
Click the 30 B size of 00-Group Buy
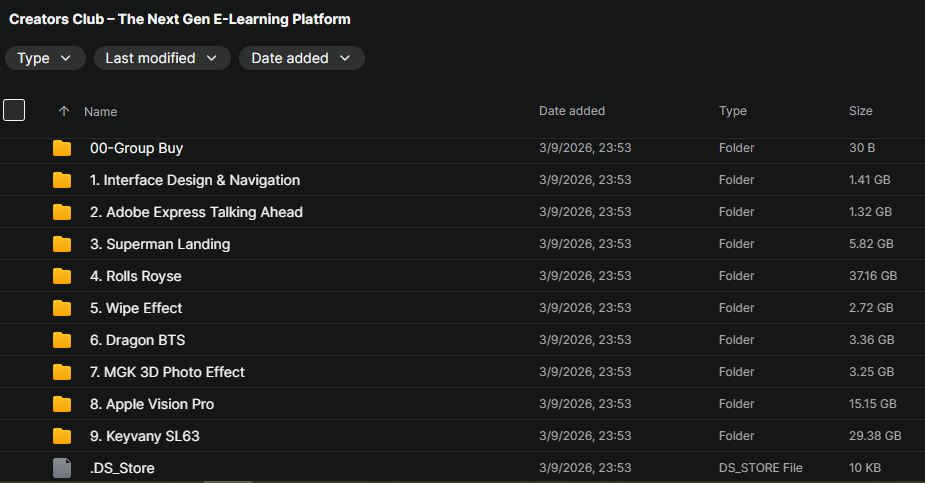[x=862, y=148]
